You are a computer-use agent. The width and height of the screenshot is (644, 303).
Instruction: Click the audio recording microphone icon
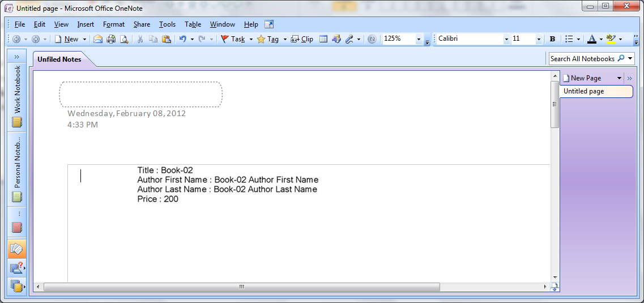(349, 39)
